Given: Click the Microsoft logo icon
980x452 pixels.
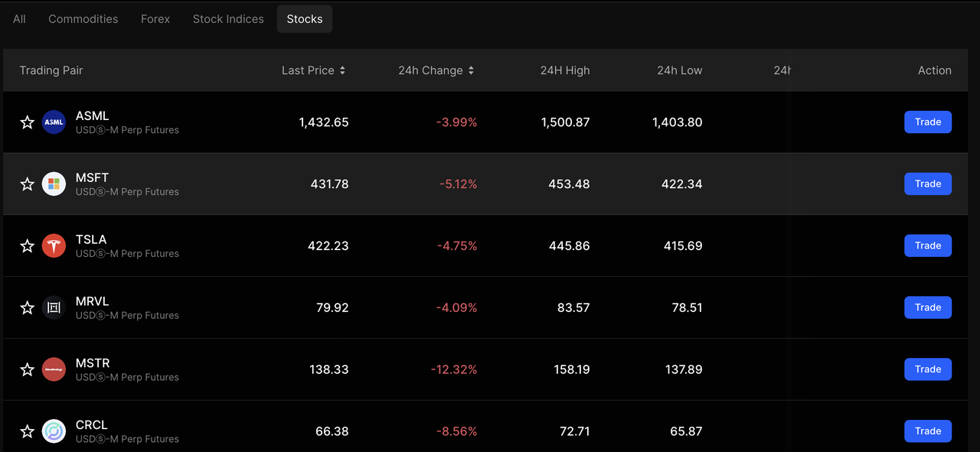Looking at the screenshot, I should [54, 184].
